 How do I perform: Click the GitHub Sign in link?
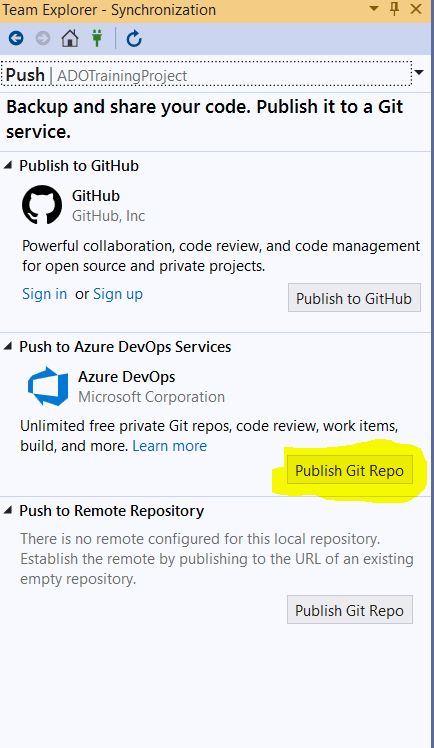[x=45, y=294]
